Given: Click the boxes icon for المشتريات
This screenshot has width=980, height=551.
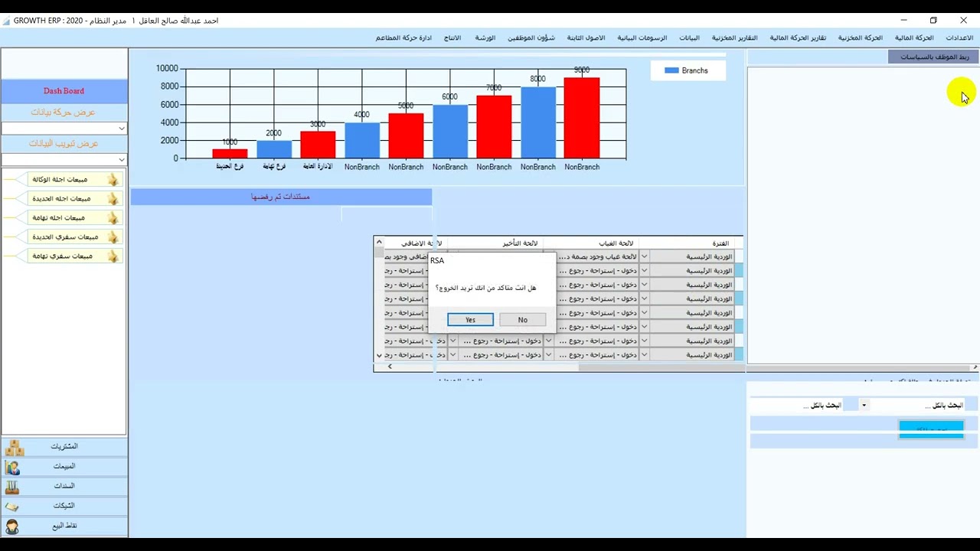Looking at the screenshot, I should [x=15, y=447].
